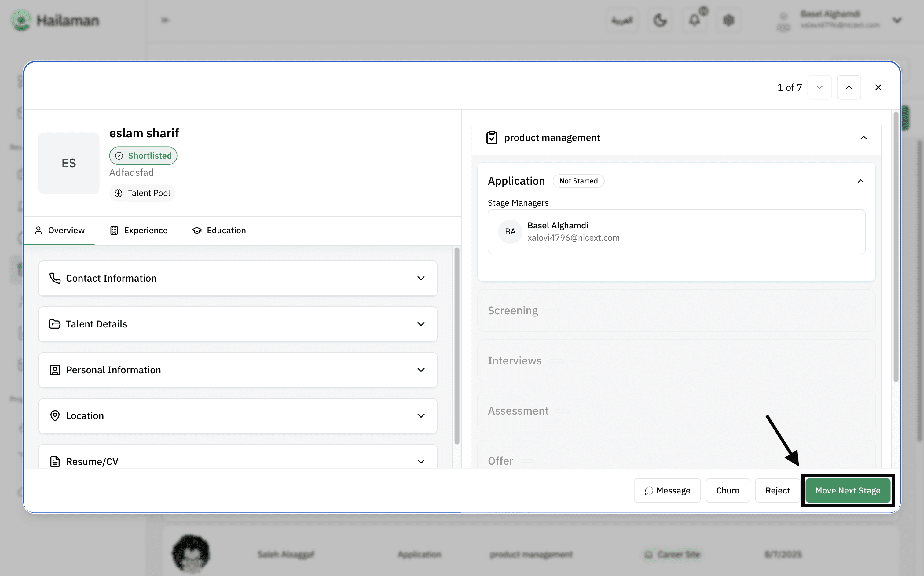Go to next candidate with down chevron
The width and height of the screenshot is (924, 576).
point(819,87)
